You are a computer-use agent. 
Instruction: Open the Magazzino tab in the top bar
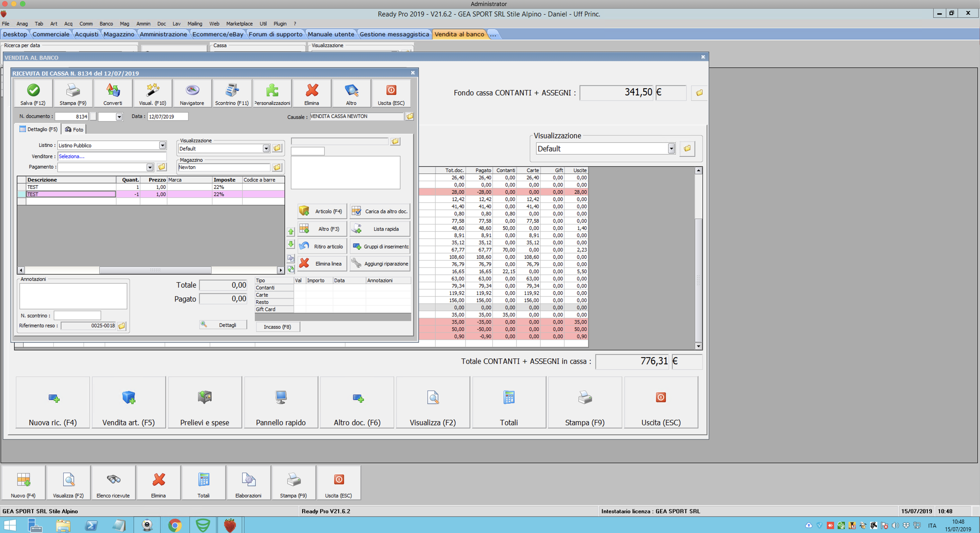119,34
